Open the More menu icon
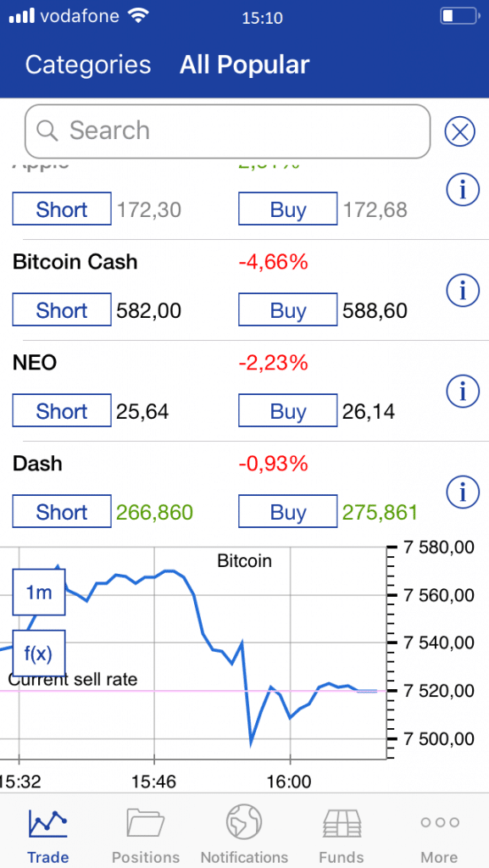The height and width of the screenshot is (868, 489). tap(439, 821)
